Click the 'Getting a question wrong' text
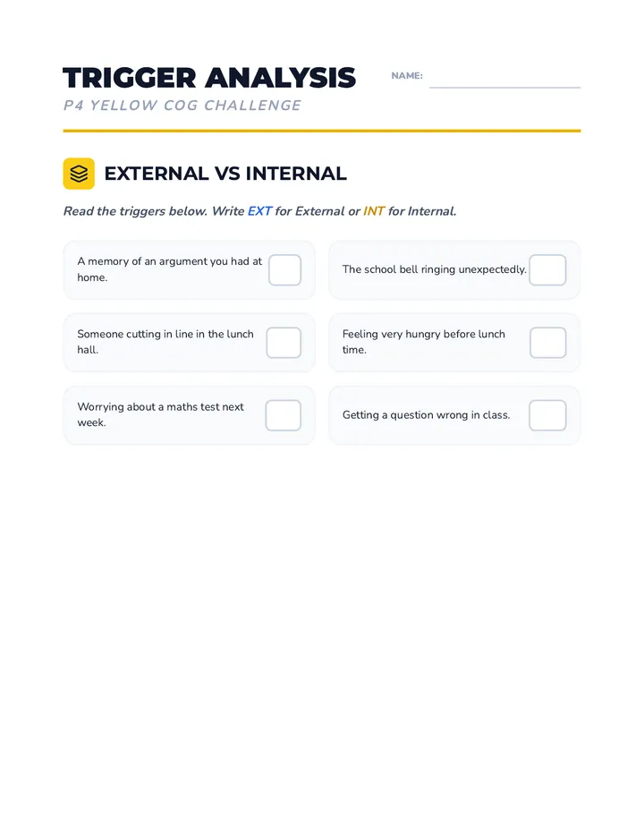This screenshot has width=644, height=834. [426, 415]
